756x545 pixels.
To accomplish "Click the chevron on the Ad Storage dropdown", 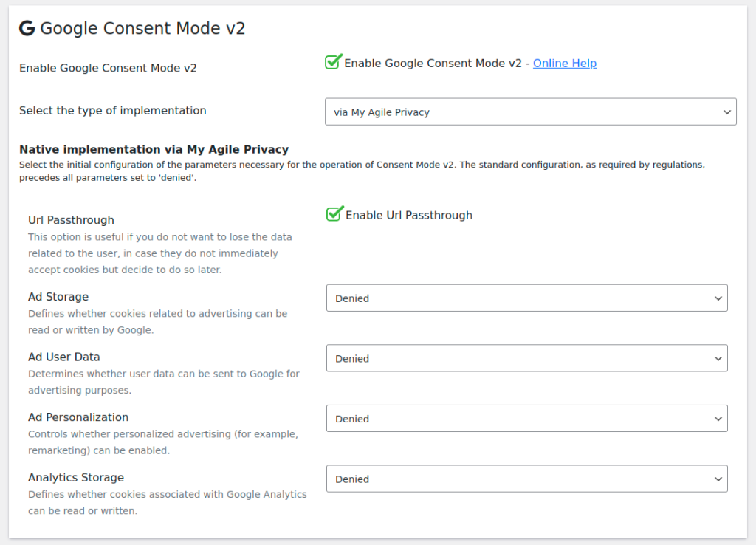I will 717,298.
